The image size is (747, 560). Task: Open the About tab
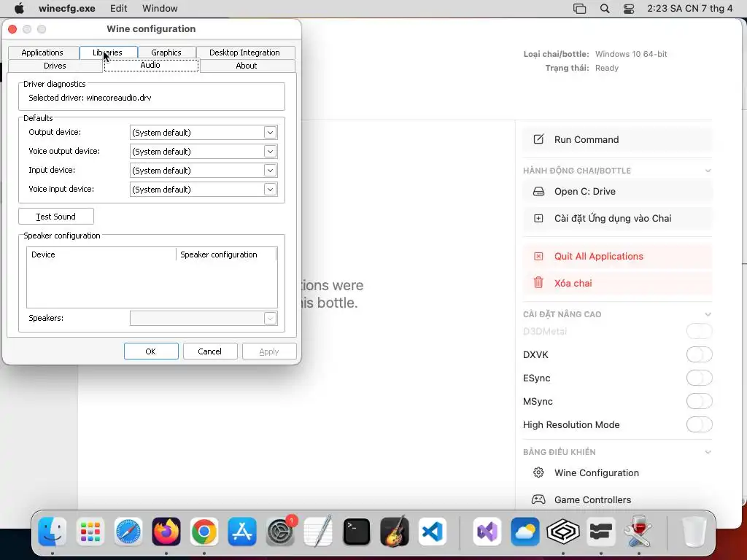(247, 66)
